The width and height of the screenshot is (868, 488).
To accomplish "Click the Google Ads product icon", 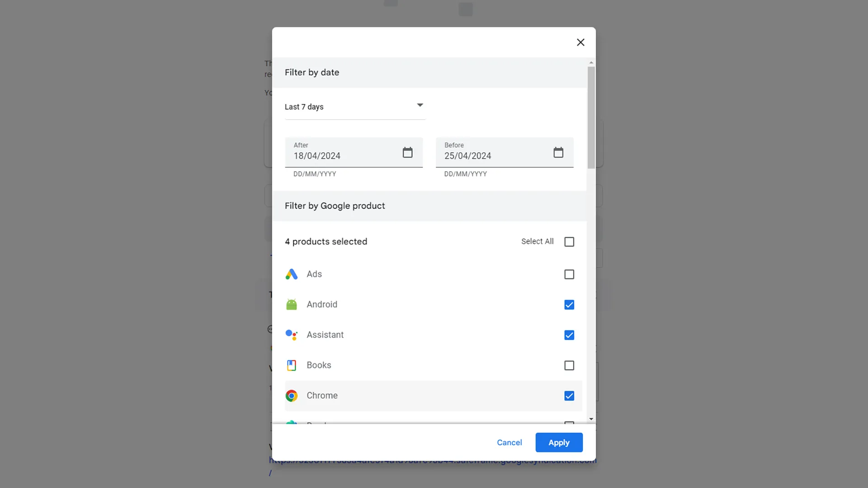I will pyautogui.click(x=291, y=273).
